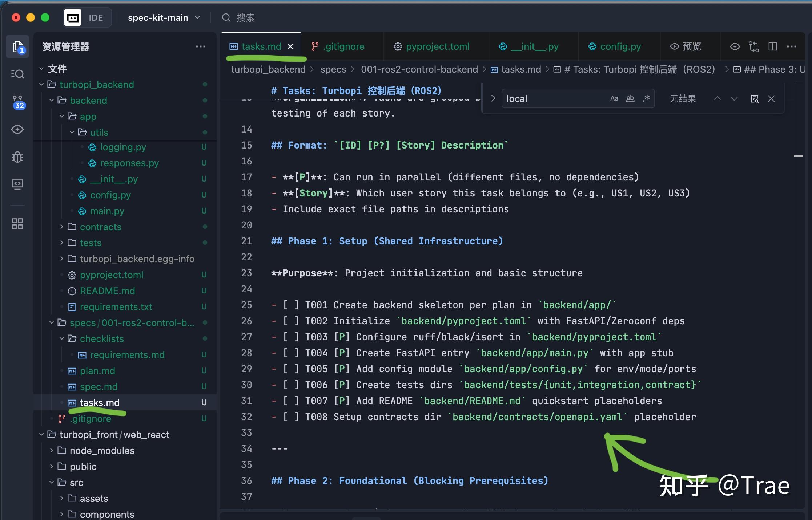812x520 pixels.
Task: Click the minimap scrollbar marker
Action: click(798, 156)
